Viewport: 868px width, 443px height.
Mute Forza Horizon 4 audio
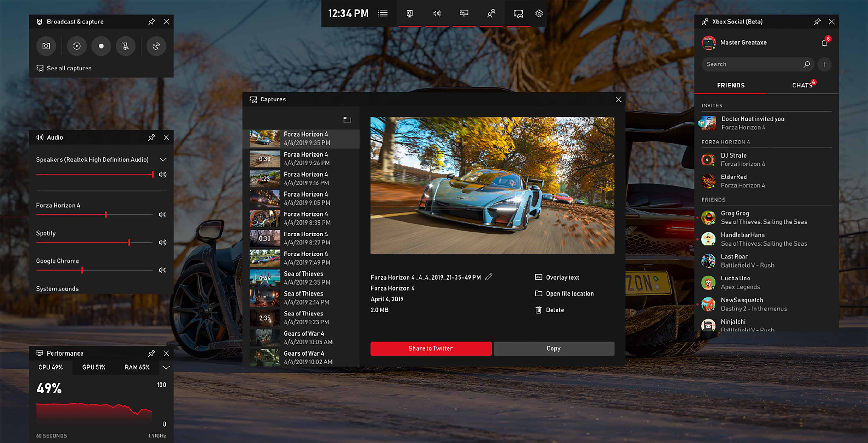pos(162,214)
